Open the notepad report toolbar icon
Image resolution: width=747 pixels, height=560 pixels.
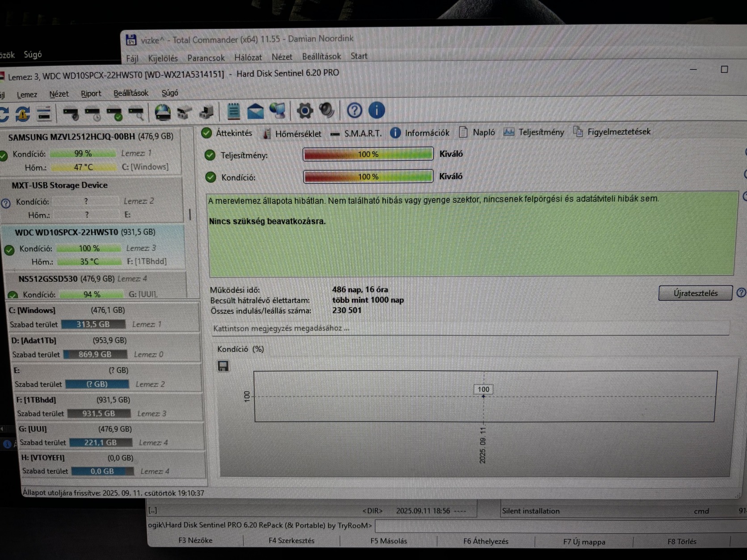pyautogui.click(x=233, y=111)
